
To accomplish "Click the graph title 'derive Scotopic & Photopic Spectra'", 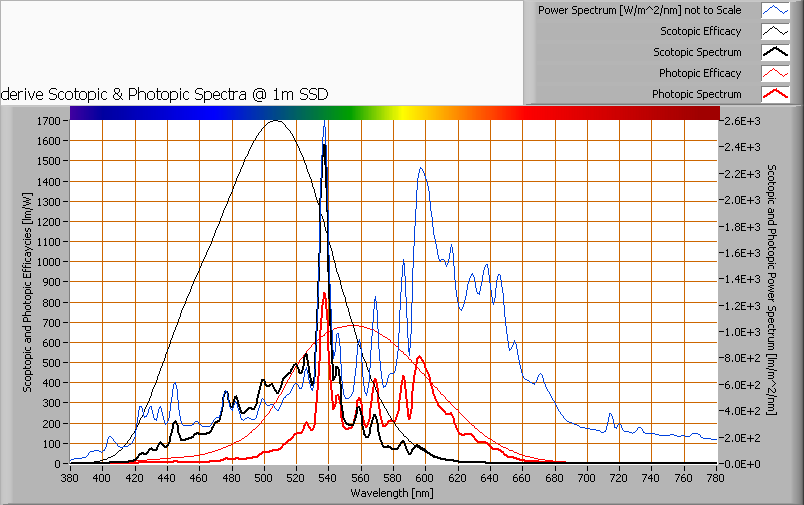I will tap(166, 93).
